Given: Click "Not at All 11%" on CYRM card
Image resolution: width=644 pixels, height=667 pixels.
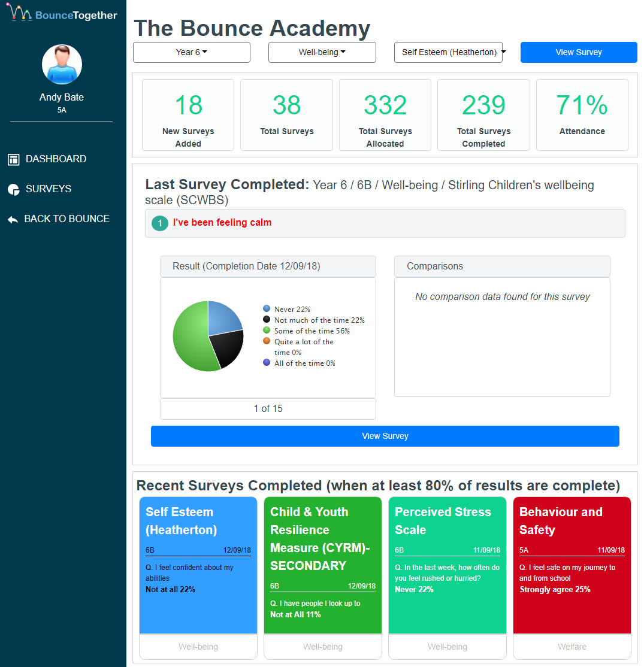Looking at the screenshot, I should pyautogui.click(x=295, y=615).
